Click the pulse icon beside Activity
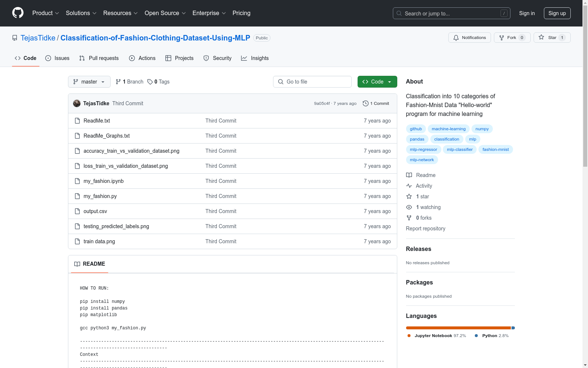588x368 pixels. tap(409, 186)
